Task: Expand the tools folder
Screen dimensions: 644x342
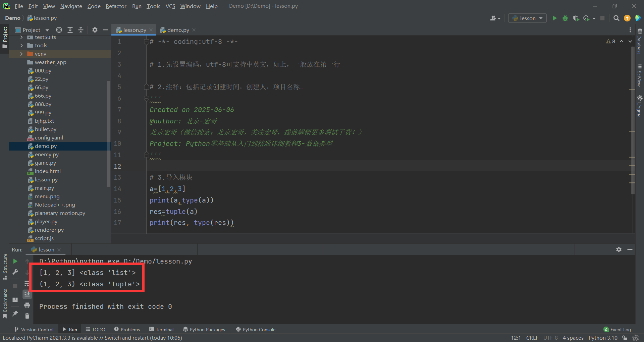Action: 21,45
